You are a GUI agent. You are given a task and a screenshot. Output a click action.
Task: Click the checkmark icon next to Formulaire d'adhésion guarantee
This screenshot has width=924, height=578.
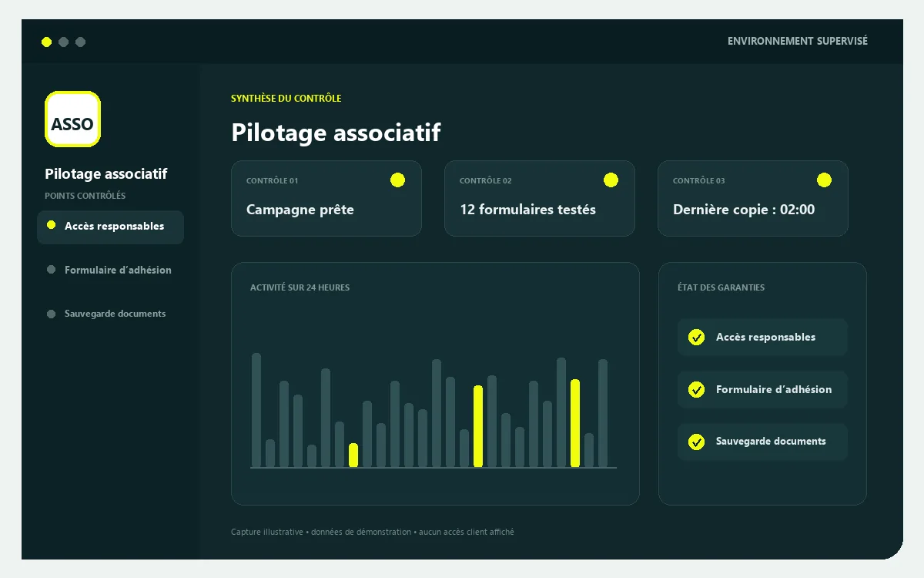click(x=696, y=390)
